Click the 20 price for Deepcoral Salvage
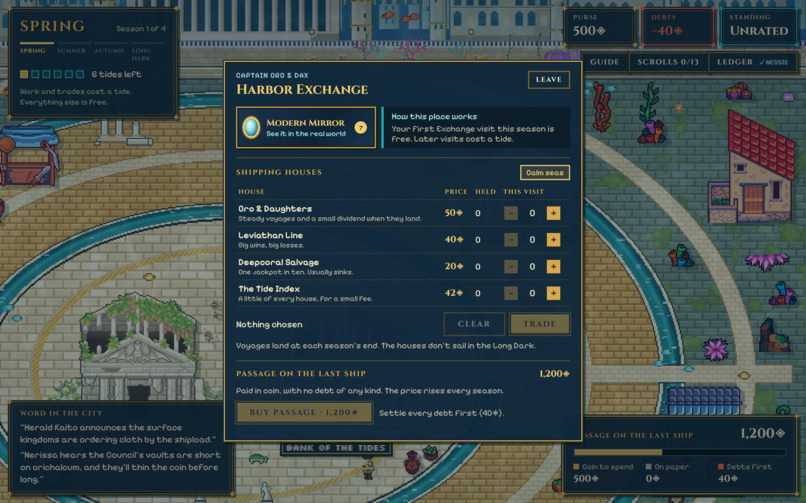 click(453, 267)
